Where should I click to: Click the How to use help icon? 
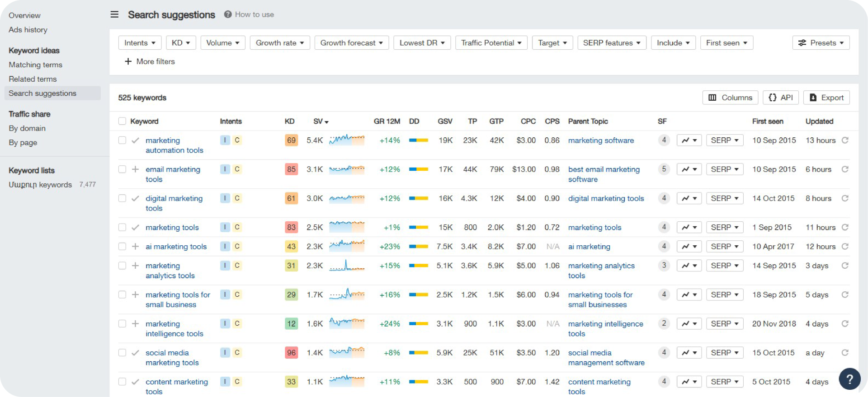pos(228,14)
